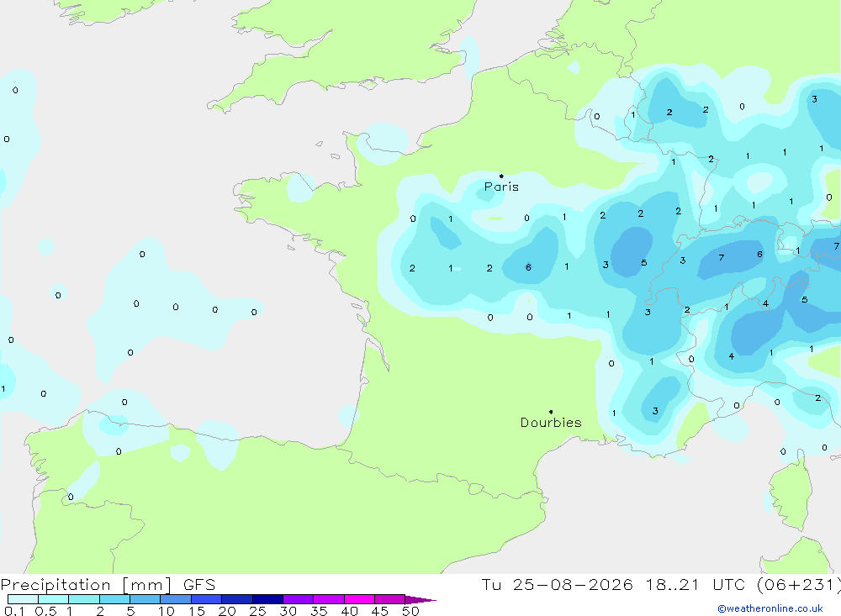Click the legend arrow tip above 50
The height and width of the screenshot is (616, 841).
coord(420,600)
